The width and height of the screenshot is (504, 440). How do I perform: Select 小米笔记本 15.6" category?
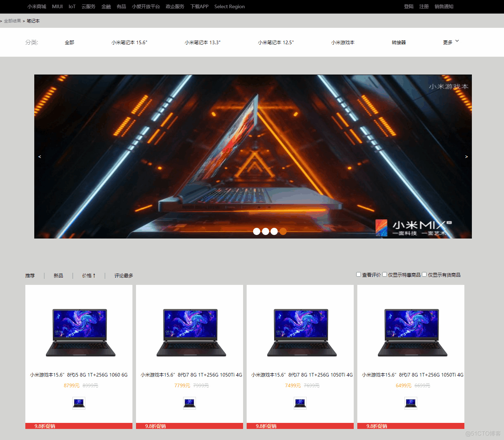click(129, 42)
